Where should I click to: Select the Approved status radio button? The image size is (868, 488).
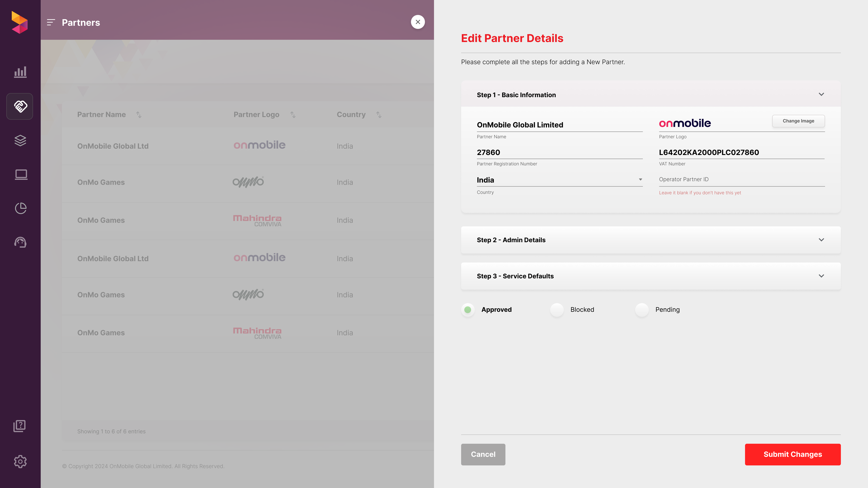click(468, 310)
